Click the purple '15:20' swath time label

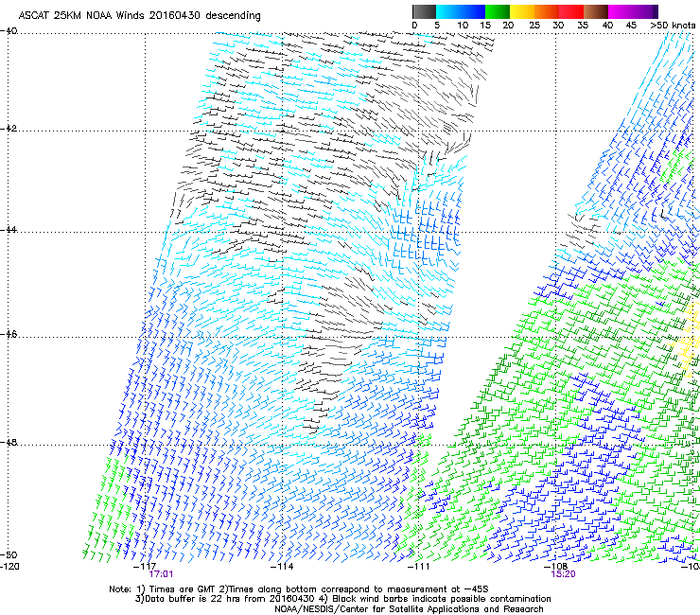(x=564, y=574)
